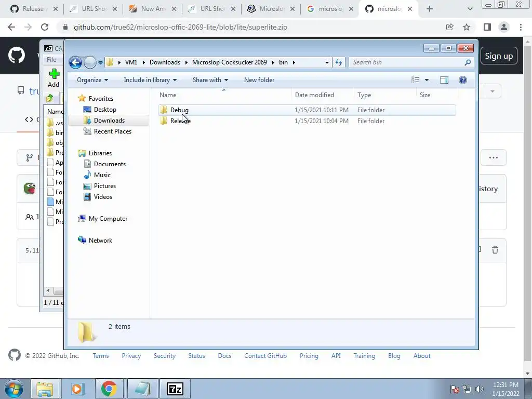This screenshot has height=399, width=532.
Task: Click the GitHub logo in header
Action: (16, 56)
